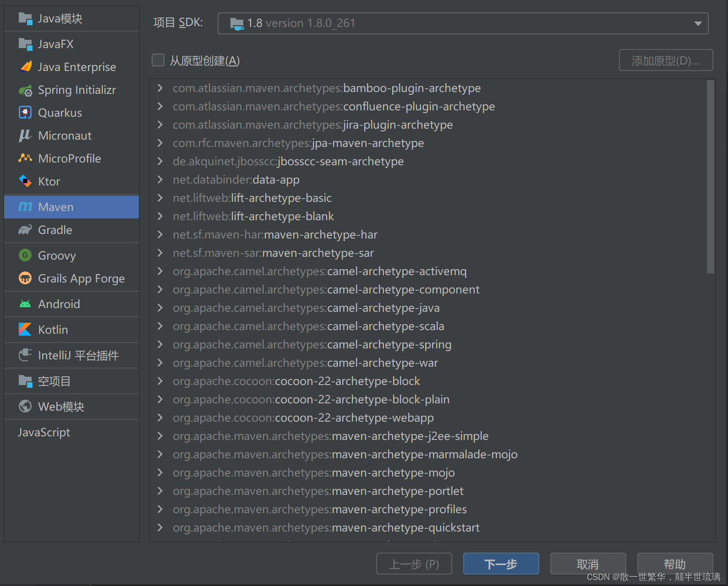728x586 pixels.
Task: Click the 上一步 (P) button
Action: pos(414,564)
